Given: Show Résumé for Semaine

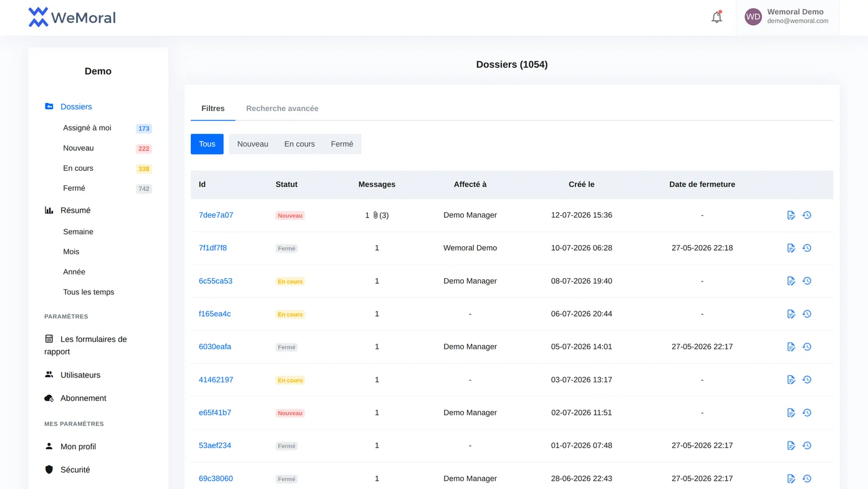Looking at the screenshot, I should click(78, 231).
